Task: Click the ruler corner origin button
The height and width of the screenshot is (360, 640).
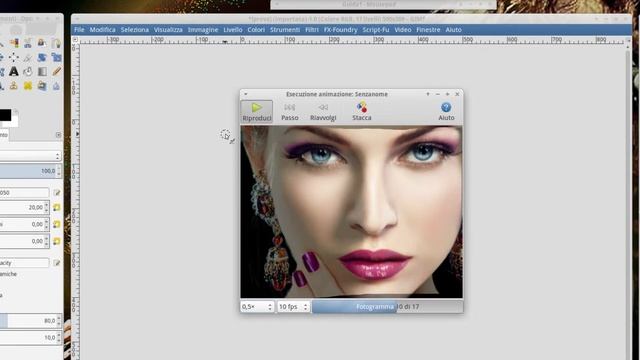Action: point(75,40)
